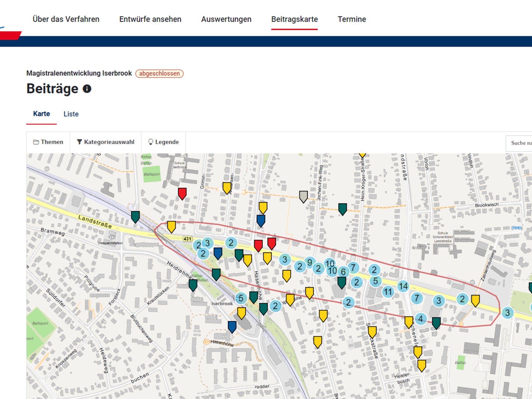Select the Beitragskarte navigation item
The image size is (532, 399).
(x=294, y=19)
